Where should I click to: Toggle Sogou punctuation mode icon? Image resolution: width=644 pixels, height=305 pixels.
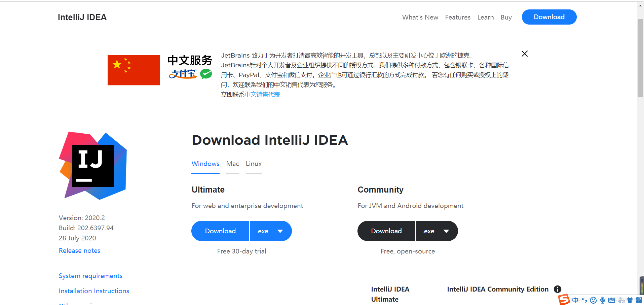point(584,300)
